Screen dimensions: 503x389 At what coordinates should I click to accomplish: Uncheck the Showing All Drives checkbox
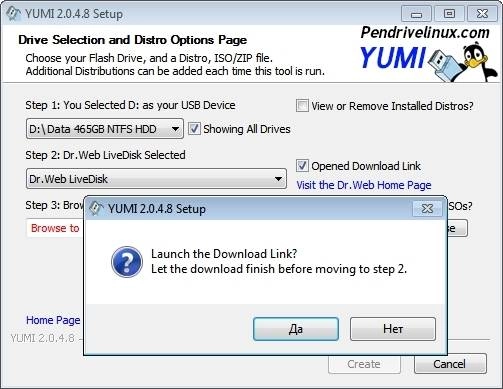pyautogui.click(x=194, y=129)
